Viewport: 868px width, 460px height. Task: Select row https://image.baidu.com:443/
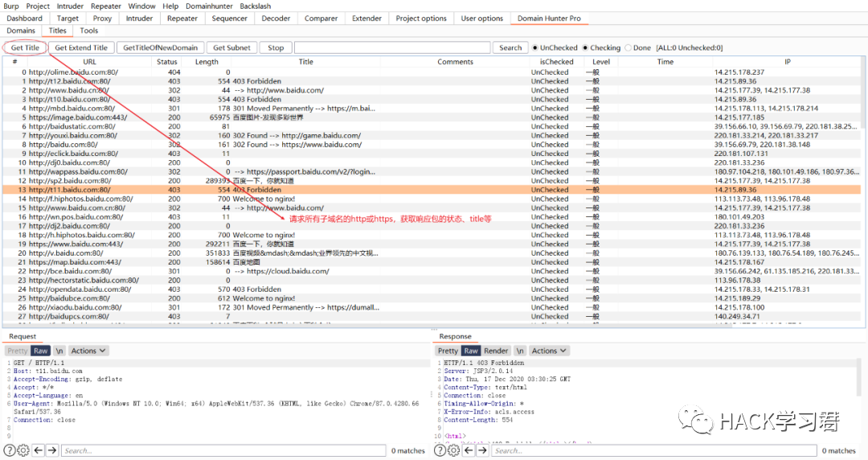pos(432,117)
